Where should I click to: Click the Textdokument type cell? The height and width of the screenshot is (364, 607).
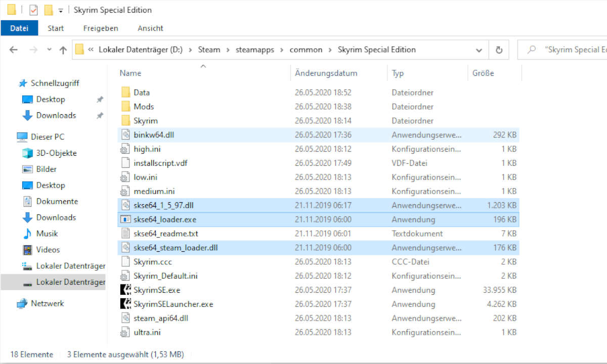coord(417,234)
